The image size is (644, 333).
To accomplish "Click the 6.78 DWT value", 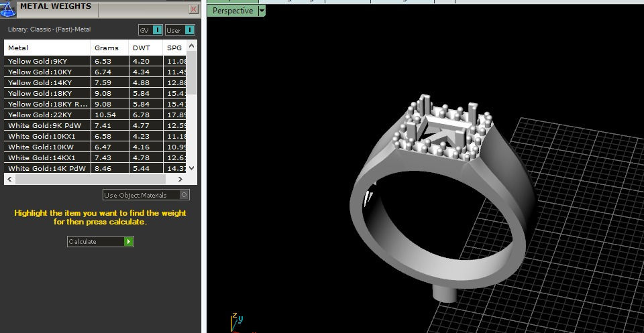I will tap(141, 115).
